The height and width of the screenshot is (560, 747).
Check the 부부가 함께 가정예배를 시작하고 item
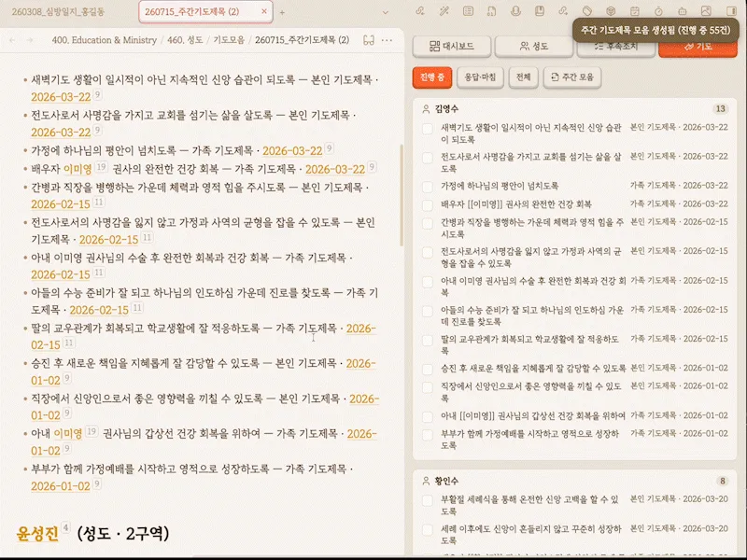pos(428,435)
